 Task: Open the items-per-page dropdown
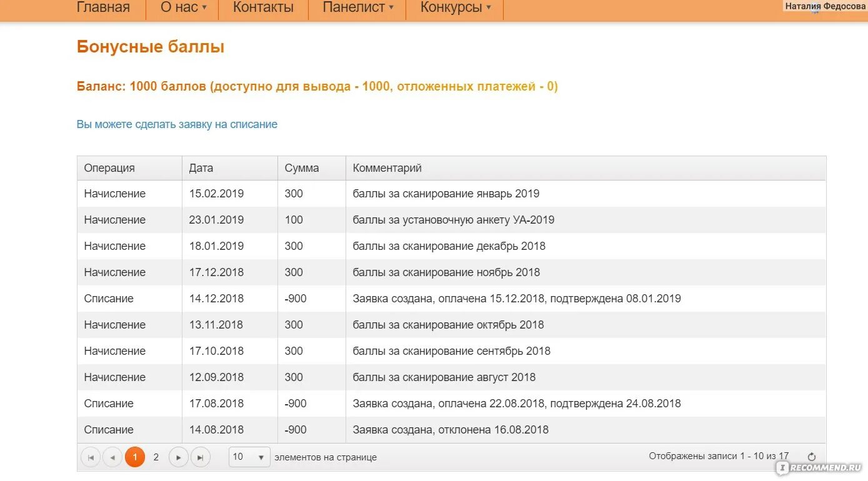point(249,457)
